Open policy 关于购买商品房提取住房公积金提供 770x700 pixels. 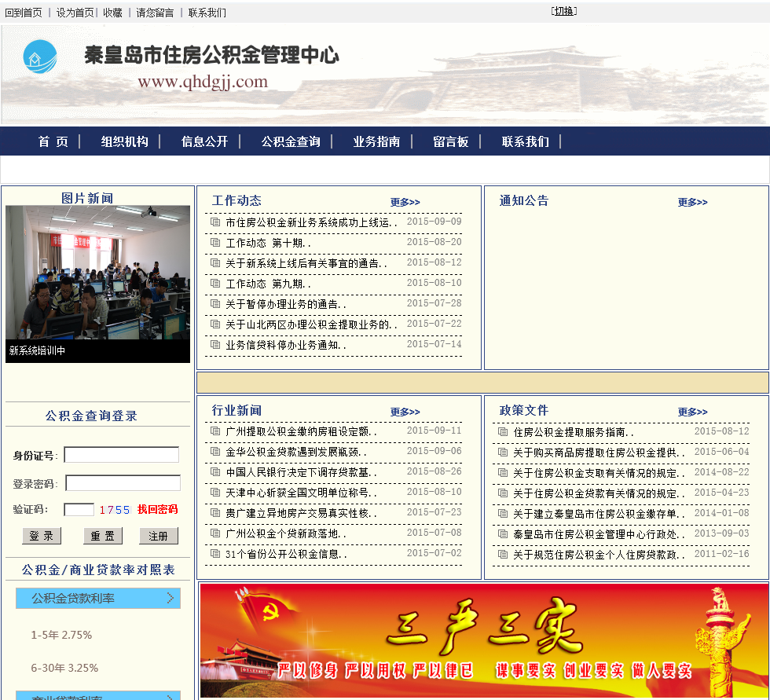click(599, 453)
